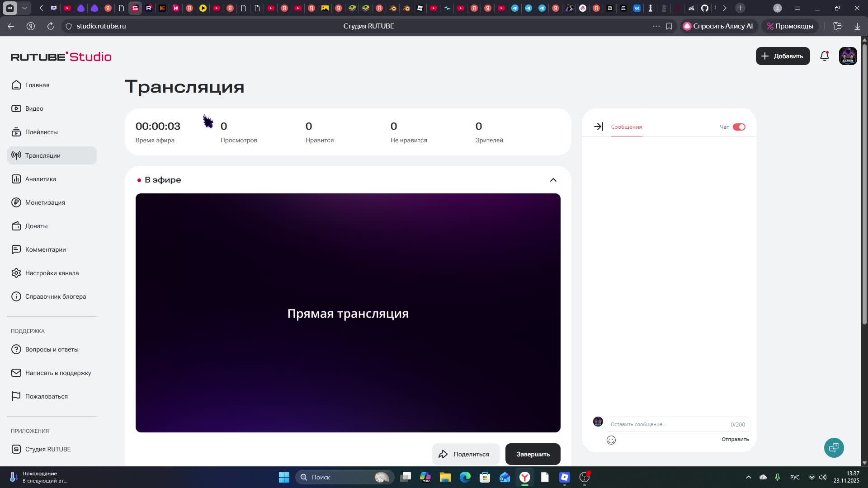This screenshot has width=868, height=488.
Task: Open Трансляции in the sidebar menu
Action: [x=42, y=155]
